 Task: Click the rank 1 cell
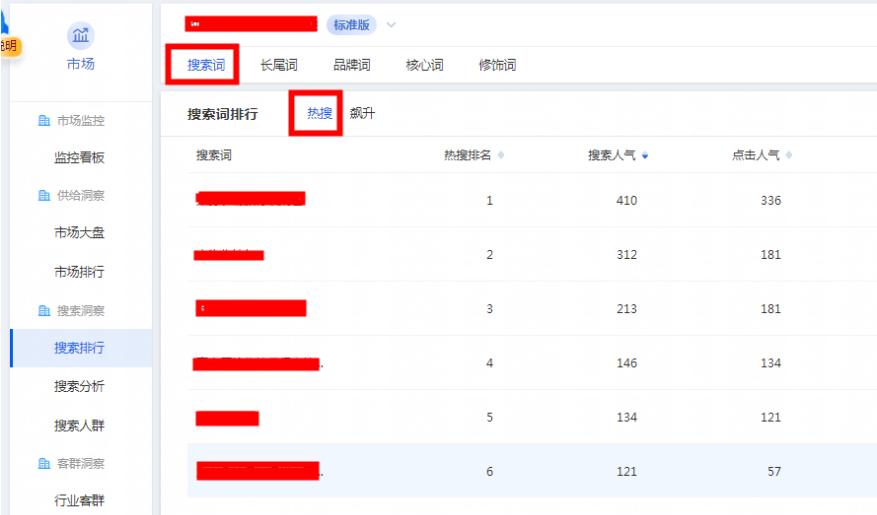[x=489, y=200]
